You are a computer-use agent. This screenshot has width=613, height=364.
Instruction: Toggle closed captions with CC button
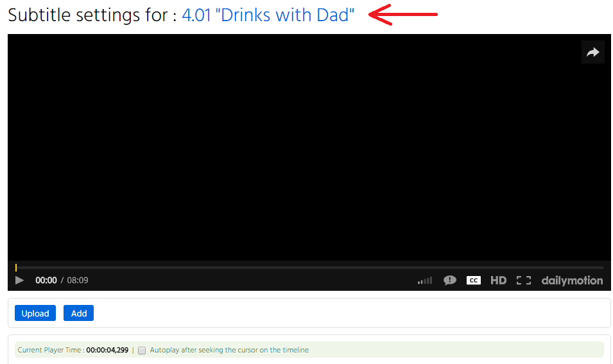pyautogui.click(x=474, y=281)
